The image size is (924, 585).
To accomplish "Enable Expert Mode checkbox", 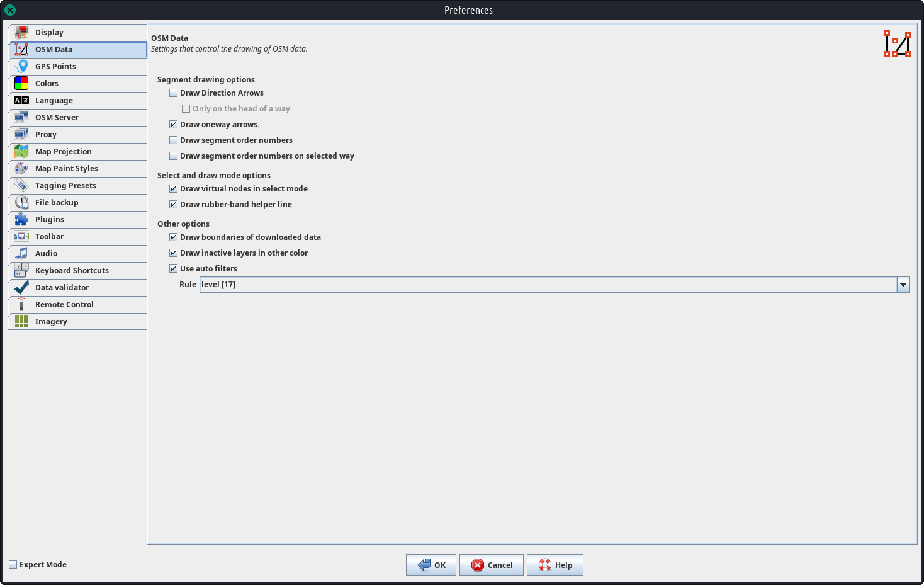I will (13, 565).
